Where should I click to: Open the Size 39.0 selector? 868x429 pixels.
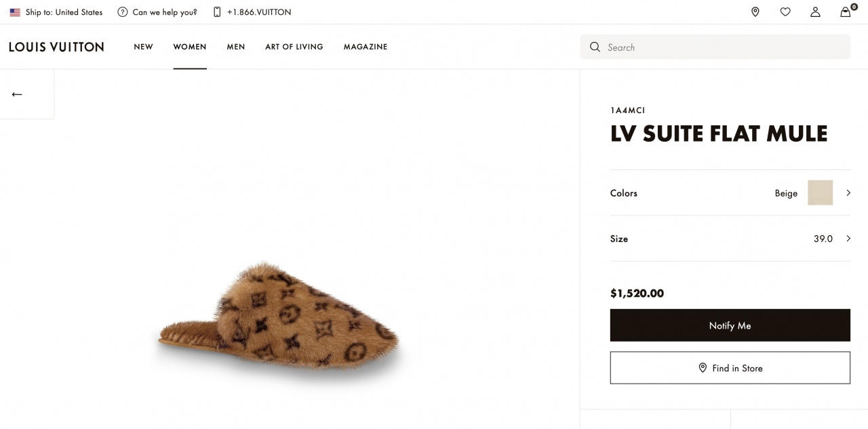(x=823, y=239)
